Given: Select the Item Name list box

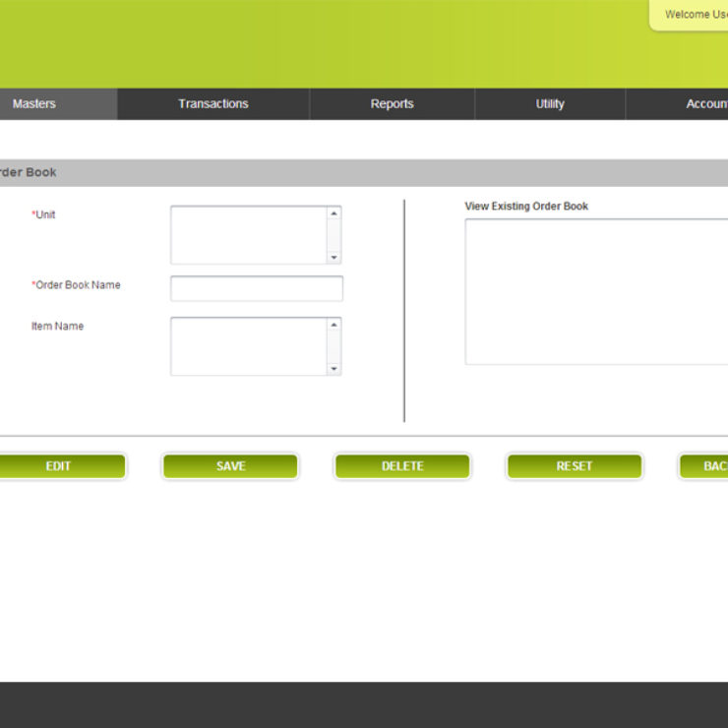Looking at the screenshot, I should [x=249, y=346].
